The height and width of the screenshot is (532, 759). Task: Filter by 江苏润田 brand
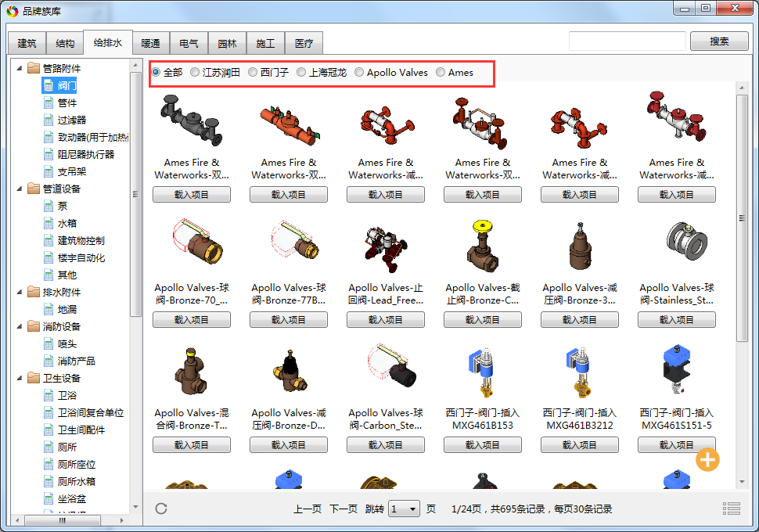pos(215,72)
